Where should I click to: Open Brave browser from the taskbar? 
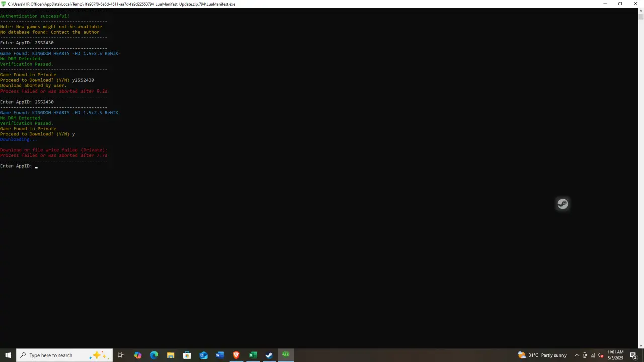[236, 355]
